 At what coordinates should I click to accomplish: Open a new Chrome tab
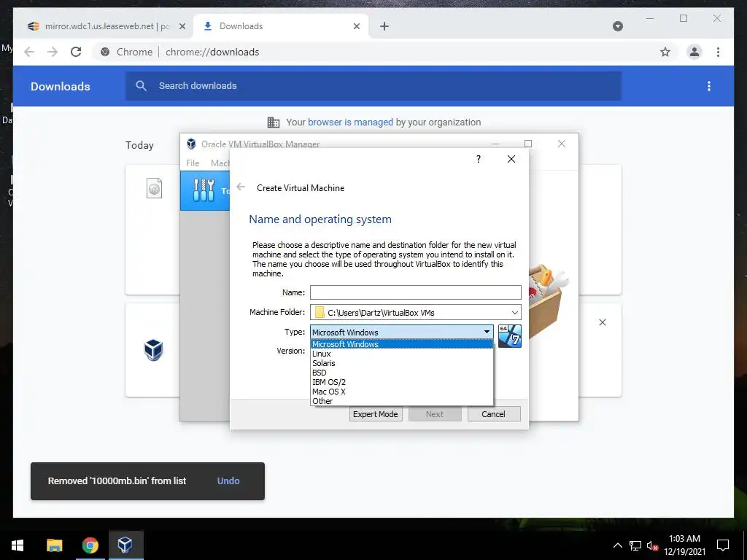[x=384, y=27]
